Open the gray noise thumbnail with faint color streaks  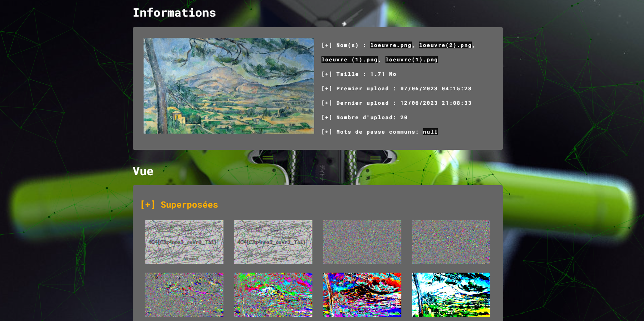point(184,295)
